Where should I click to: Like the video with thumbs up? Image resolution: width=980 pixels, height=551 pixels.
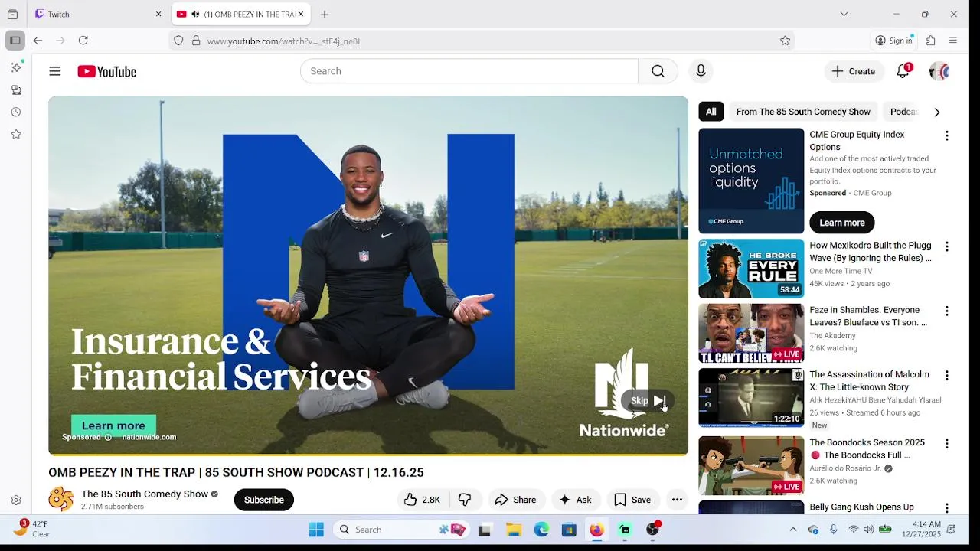point(423,500)
